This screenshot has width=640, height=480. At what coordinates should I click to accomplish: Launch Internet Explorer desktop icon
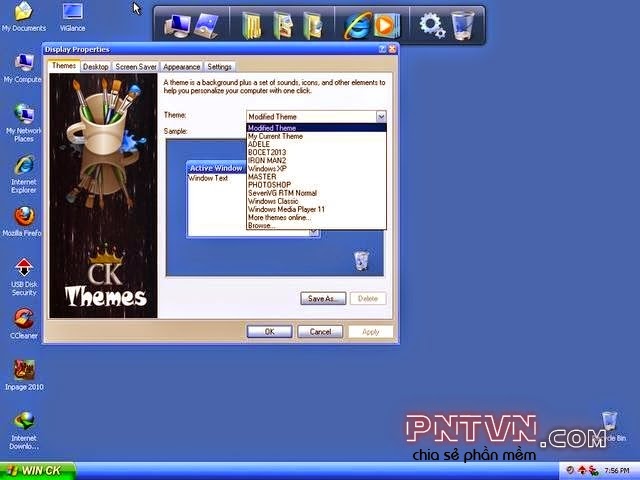(24, 174)
